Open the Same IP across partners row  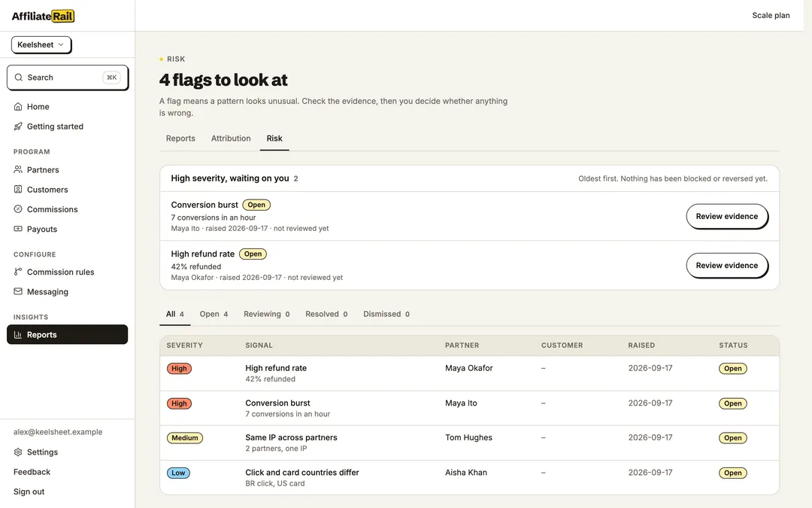coord(469,443)
